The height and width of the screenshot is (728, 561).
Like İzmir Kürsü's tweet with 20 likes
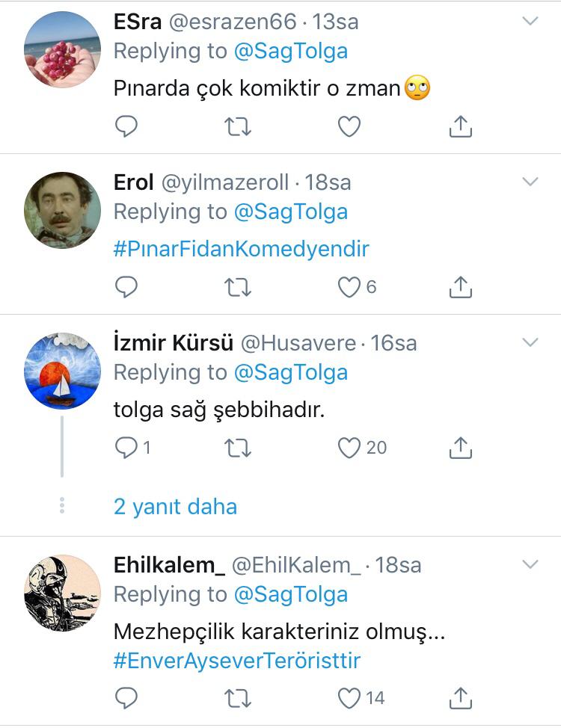pyautogui.click(x=349, y=448)
